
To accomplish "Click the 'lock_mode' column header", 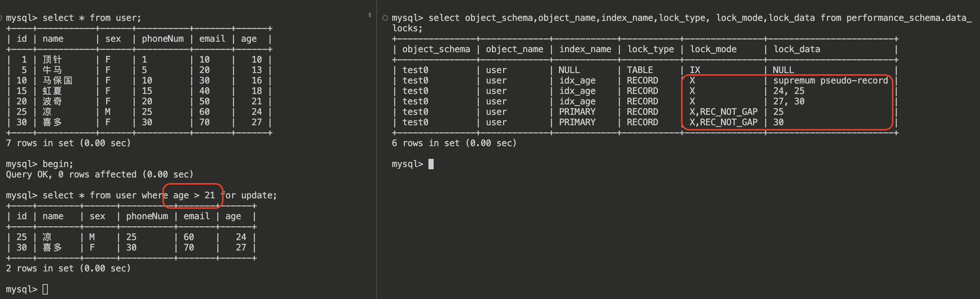I will click(713, 49).
